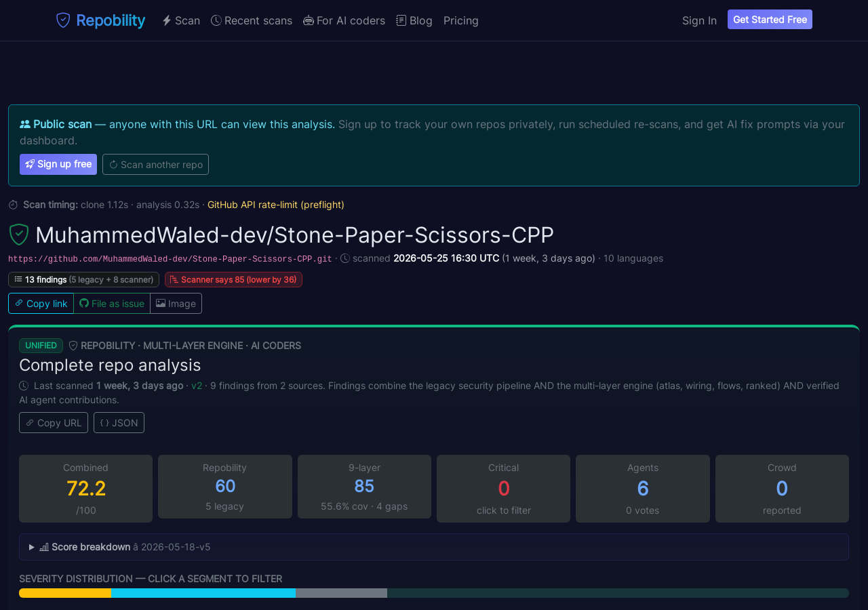Click the Scanner says 85 badge
The height and width of the screenshot is (610, 868).
pos(233,279)
